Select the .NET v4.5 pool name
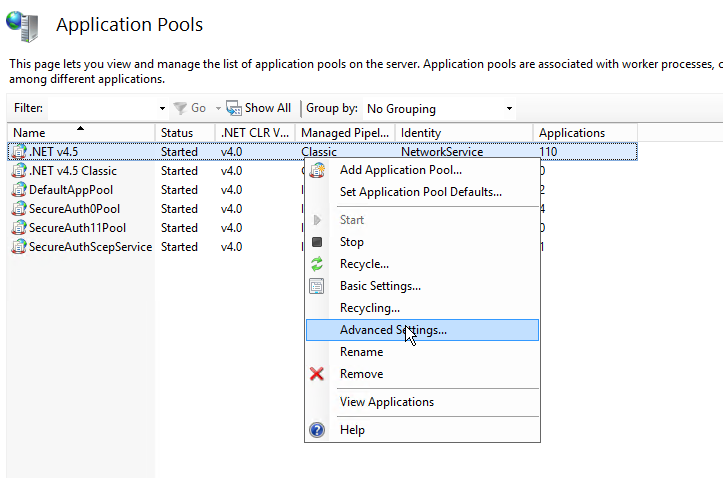This screenshot has width=723, height=478. [53, 152]
